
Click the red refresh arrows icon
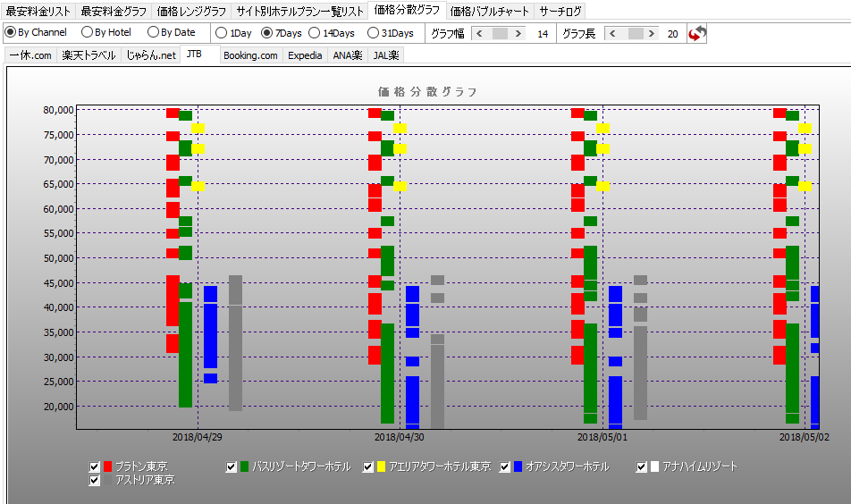click(698, 33)
